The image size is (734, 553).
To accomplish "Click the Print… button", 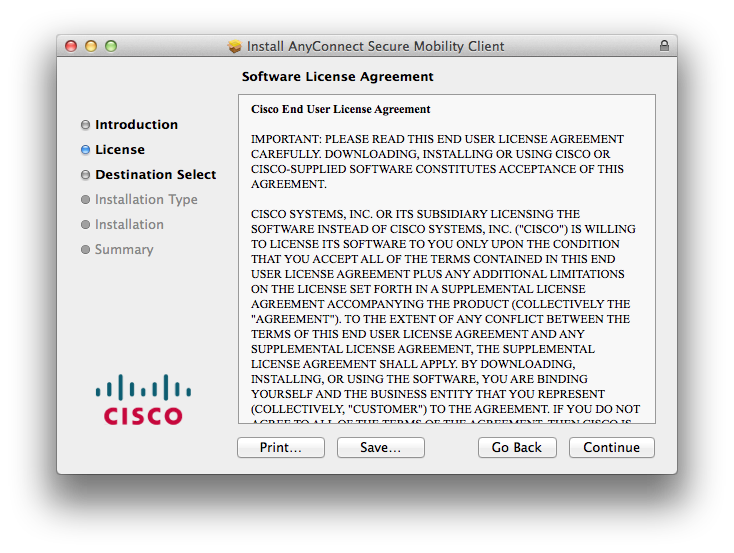I will point(281,447).
